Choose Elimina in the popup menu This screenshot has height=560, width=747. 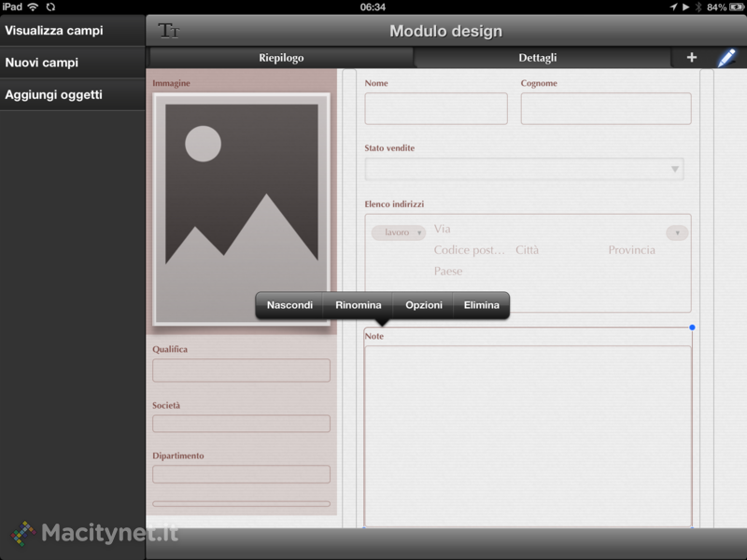(481, 305)
